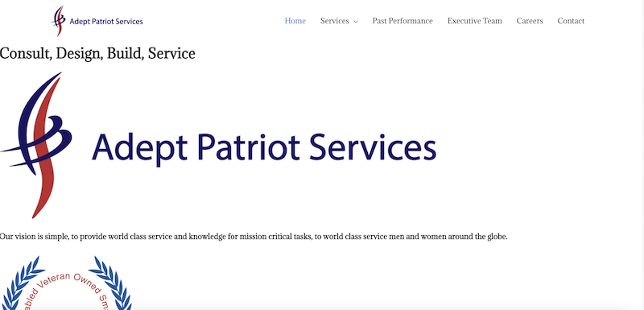Expand the Services dropdown chevron
This screenshot has height=310, width=644.
click(x=355, y=22)
